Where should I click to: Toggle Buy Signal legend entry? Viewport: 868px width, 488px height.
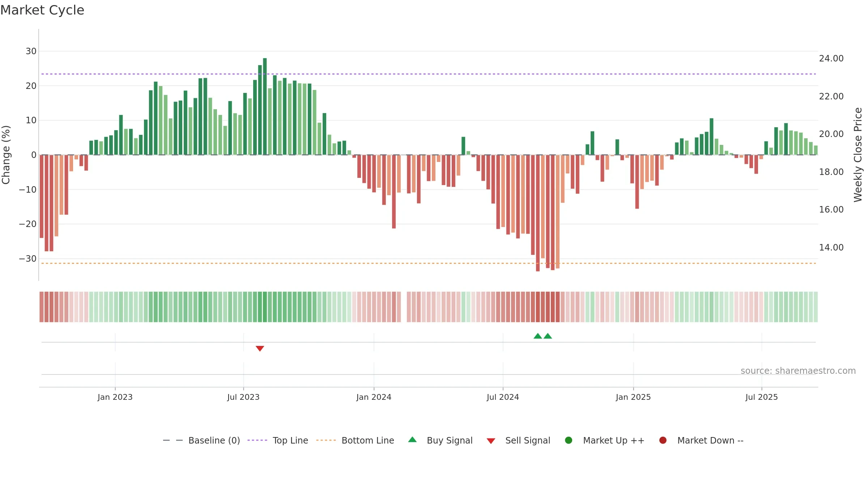tap(440, 440)
